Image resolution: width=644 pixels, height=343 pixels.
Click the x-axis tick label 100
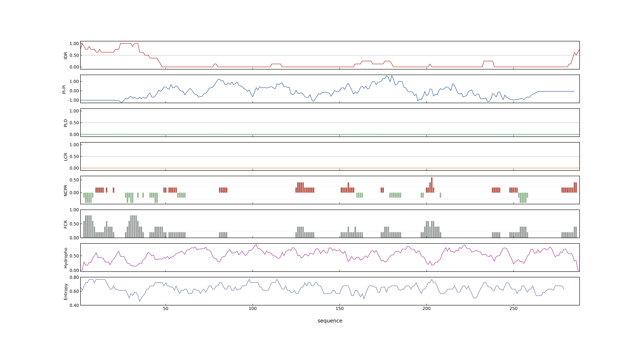[253, 309]
